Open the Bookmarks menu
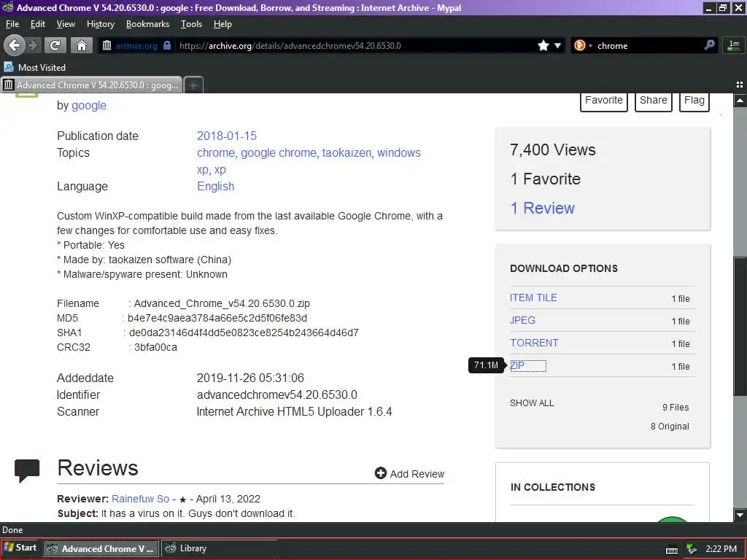Viewport: 747px width, 560px height. [x=147, y=24]
